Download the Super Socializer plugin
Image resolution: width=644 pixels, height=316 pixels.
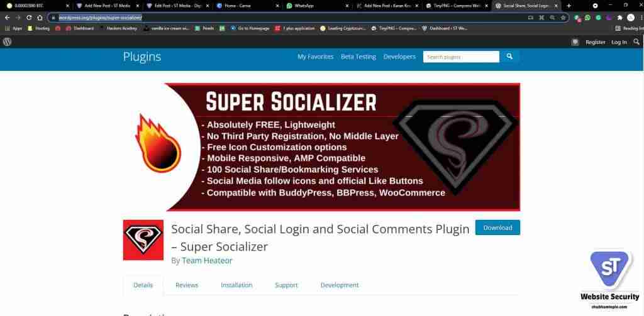point(498,227)
